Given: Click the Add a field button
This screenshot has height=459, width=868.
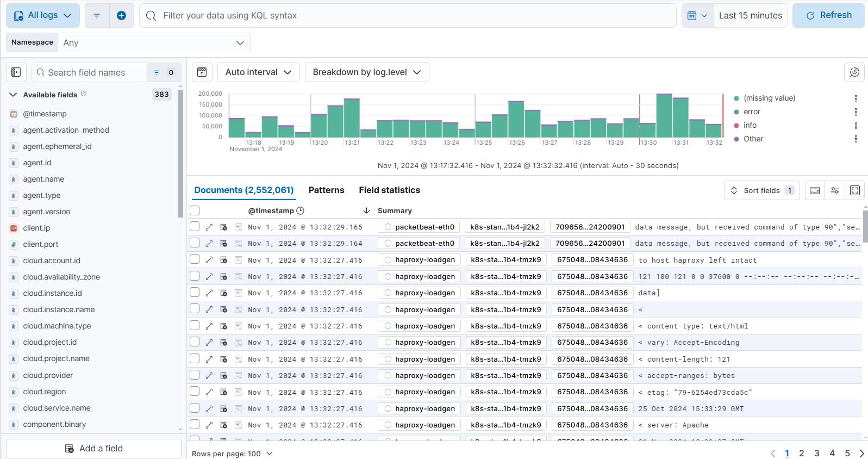Looking at the screenshot, I should pos(93,449).
